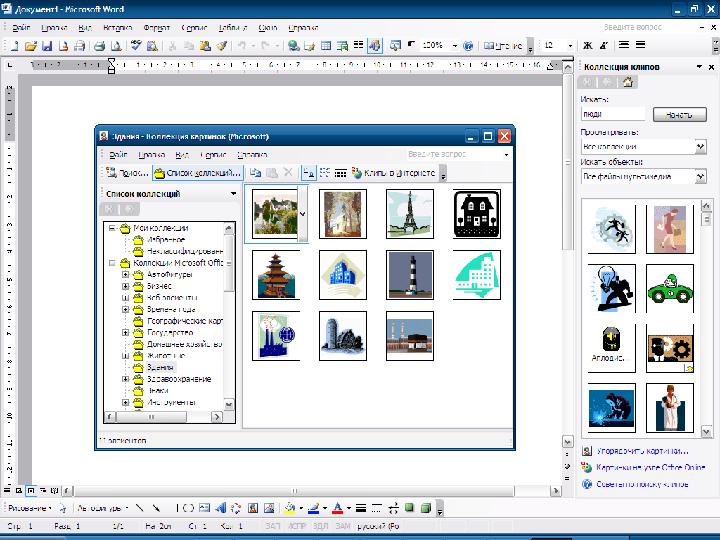Open the font size 12 dropdown
Screen dimensions: 720x540
570,46
